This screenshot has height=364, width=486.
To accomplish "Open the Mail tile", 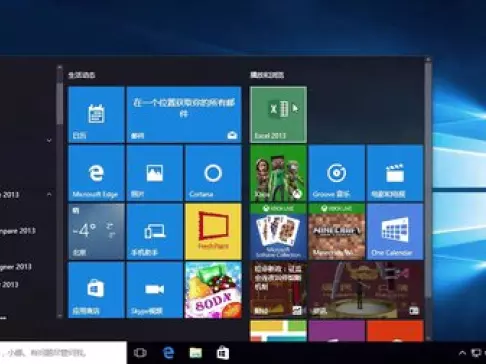I will [x=184, y=114].
